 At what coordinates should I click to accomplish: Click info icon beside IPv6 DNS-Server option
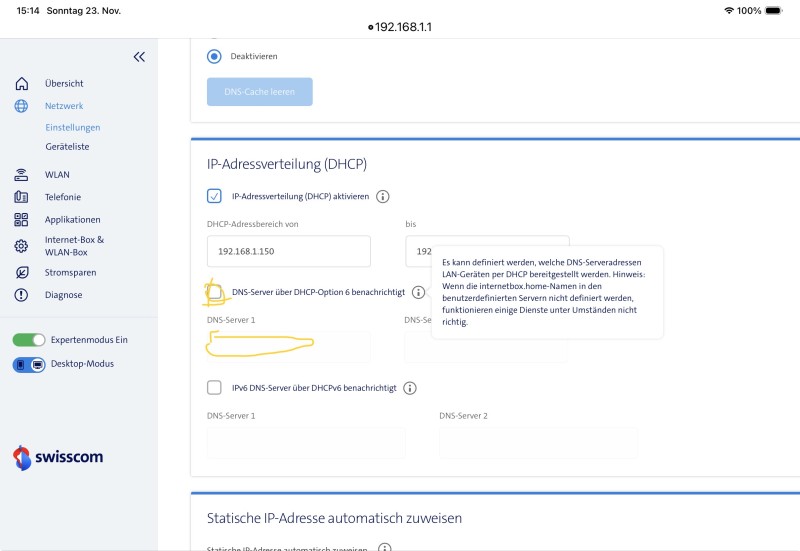coord(410,388)
